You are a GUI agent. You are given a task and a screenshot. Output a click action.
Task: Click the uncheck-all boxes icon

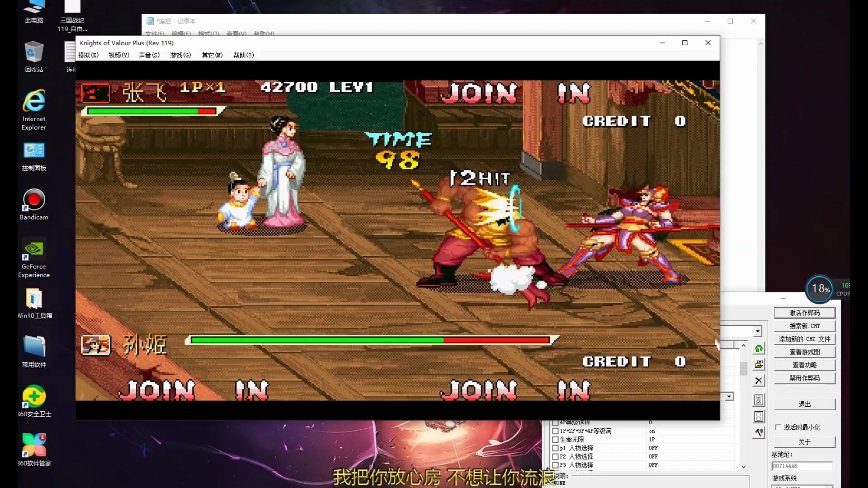pyautogui.click(x=759, y=416)
